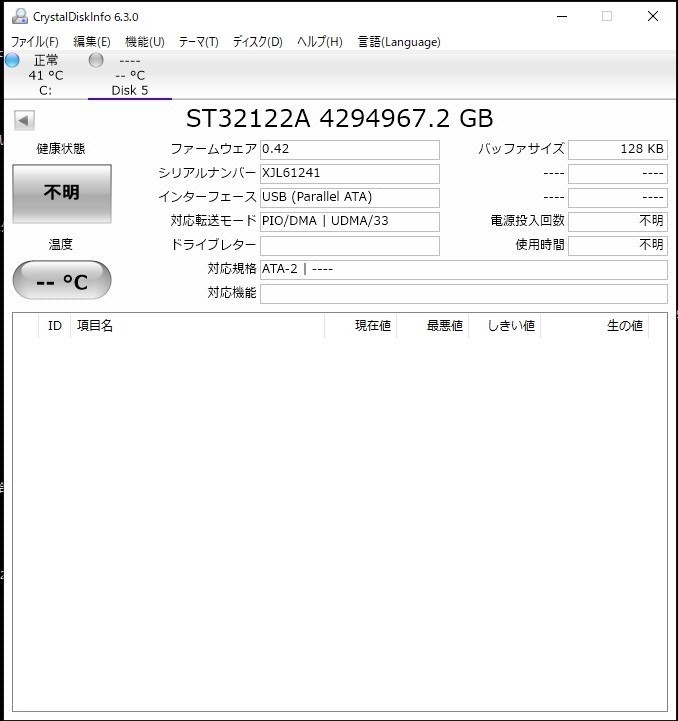The width and height of the screenshot is (678, 721).
Task: Open the 編集(E) menu
Action: tap(92, 42)
